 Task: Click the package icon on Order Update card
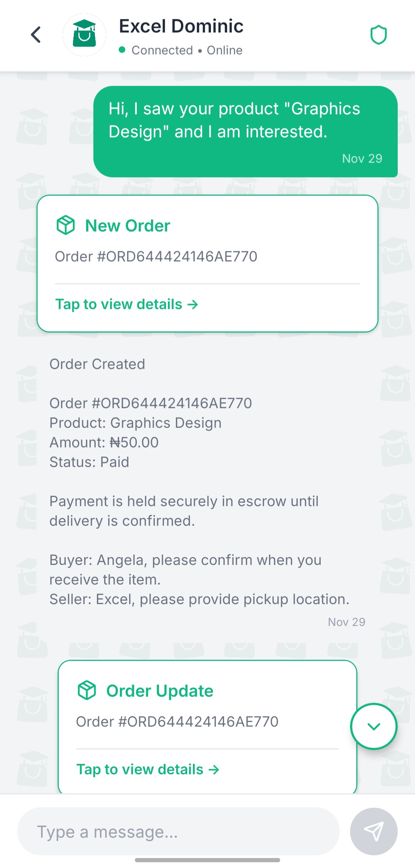88,690
